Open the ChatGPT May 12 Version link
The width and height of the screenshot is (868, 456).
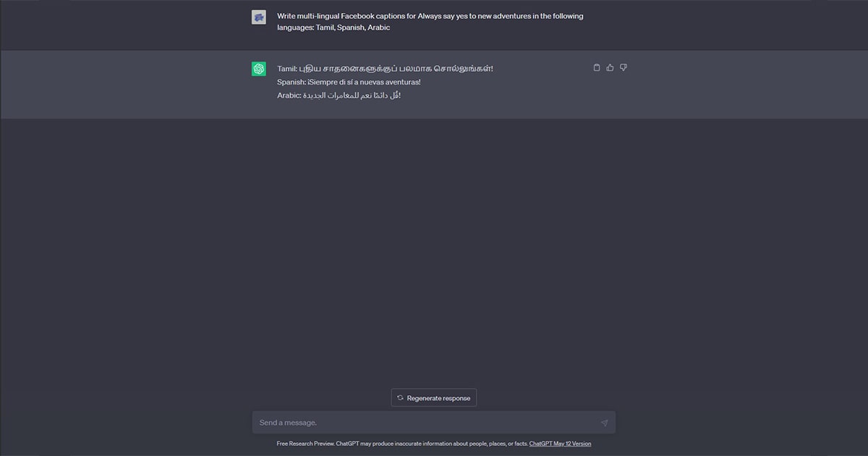pyautogui.click(x=560, y=444)
